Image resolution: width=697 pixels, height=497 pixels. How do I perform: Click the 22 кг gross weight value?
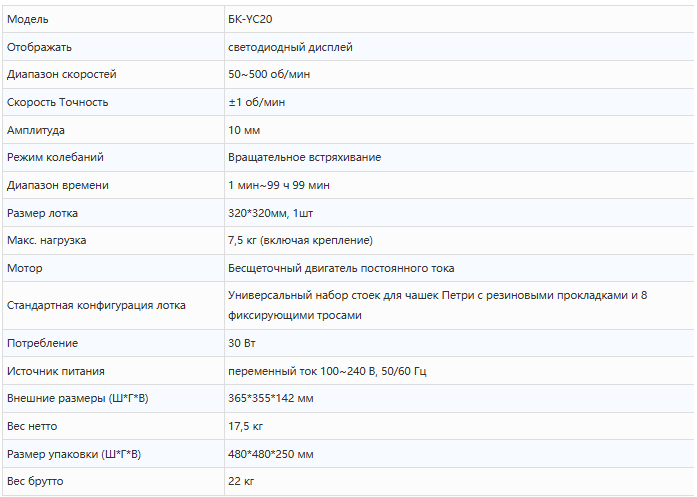[241, 481]
